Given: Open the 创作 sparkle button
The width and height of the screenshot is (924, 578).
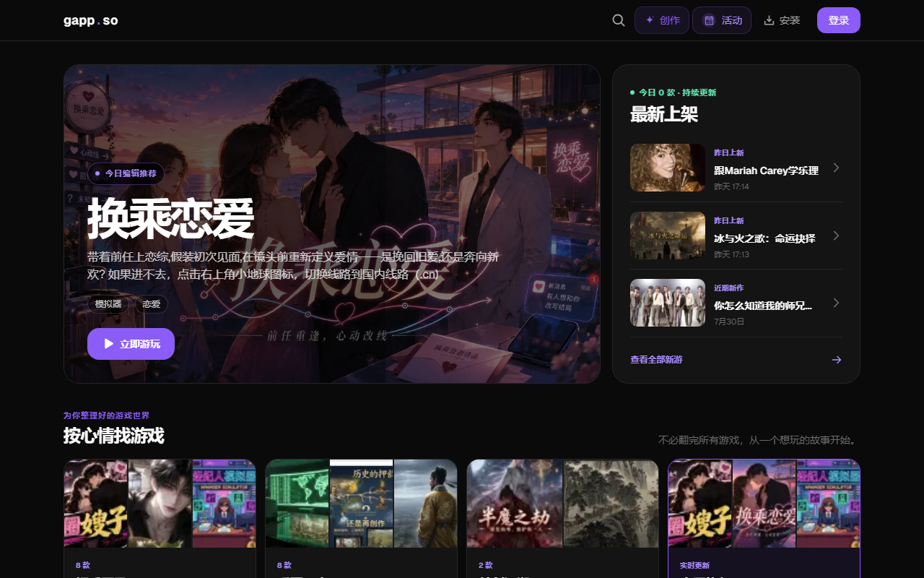Looking at the screenshot, I should pyautogui.click(x=662, y=20).
